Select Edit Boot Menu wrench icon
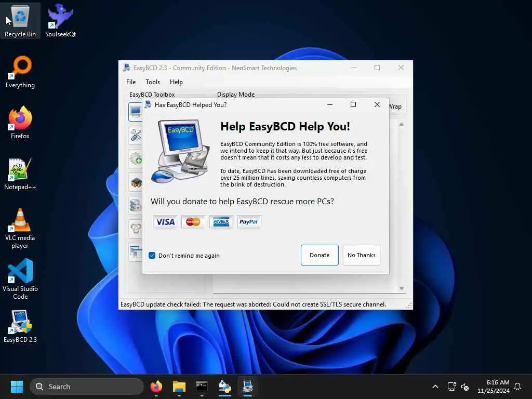The image size is (532, 399). point(136,135)
